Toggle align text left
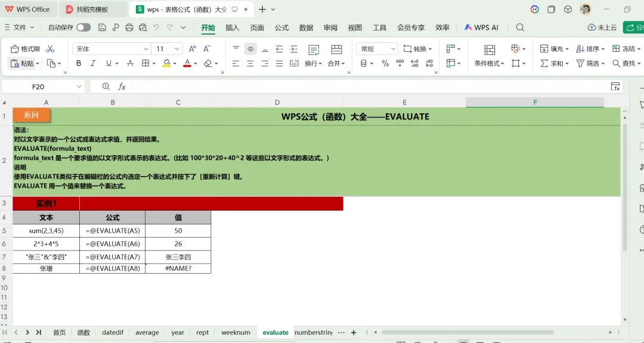 (x=236, y=63)
